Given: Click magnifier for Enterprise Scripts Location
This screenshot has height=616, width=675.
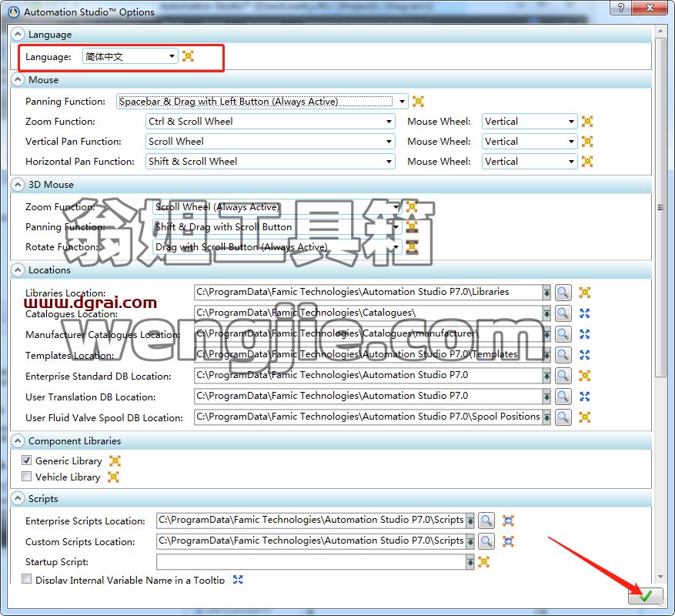Looking at the screenshot, I should (486, 521).
